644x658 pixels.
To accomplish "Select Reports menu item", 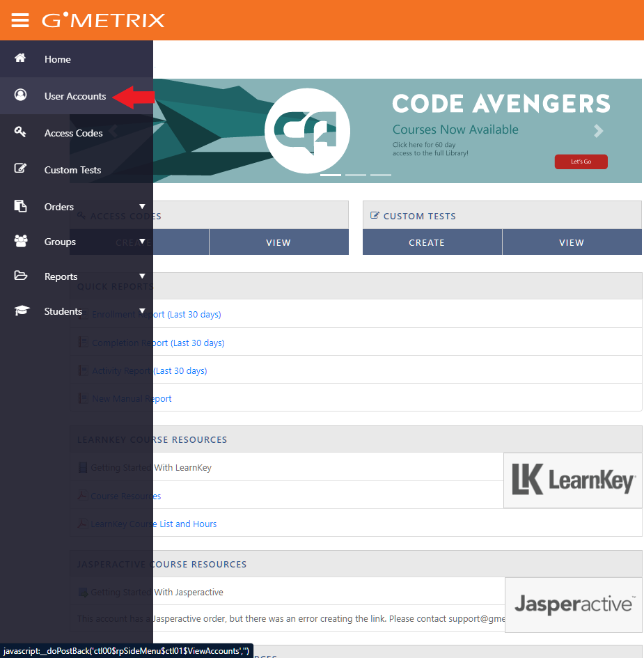I will (x=61, y=276).
